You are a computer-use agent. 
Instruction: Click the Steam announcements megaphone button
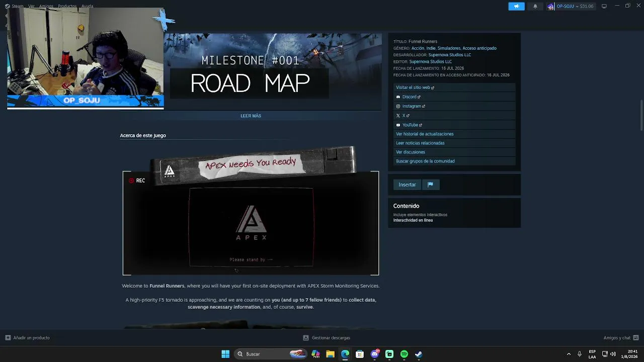(x=516, y=6)
